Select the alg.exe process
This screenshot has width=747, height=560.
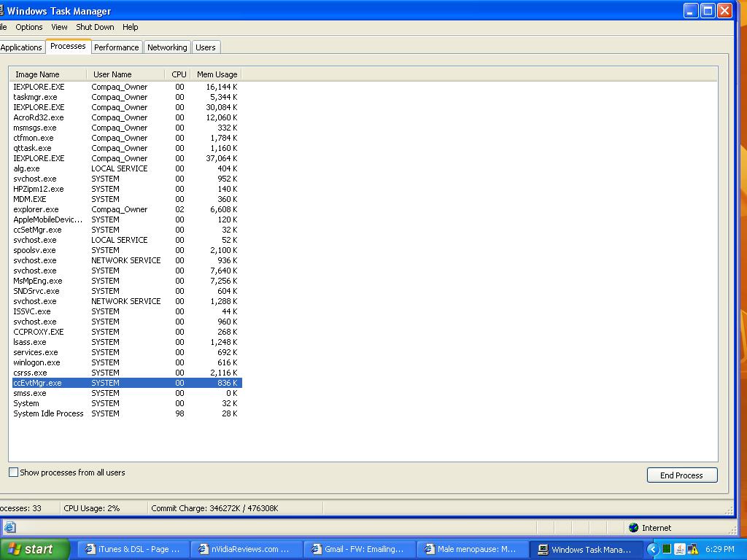127,168
